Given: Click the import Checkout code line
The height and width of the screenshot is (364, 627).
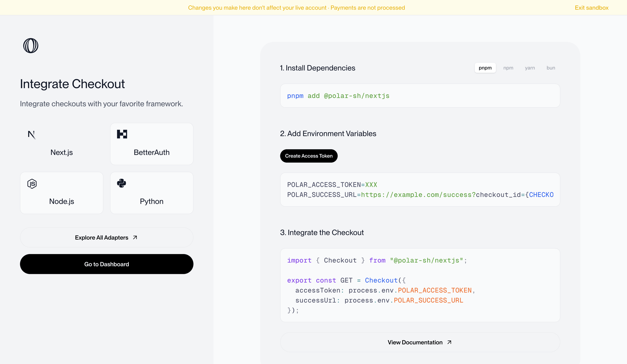Looking at the screenshot, I should pos(377,260).
